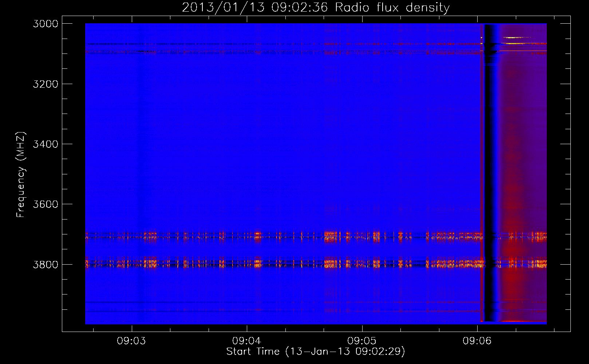
Task: Click the 3000 frequency axis label
Action: pos(46,24)
